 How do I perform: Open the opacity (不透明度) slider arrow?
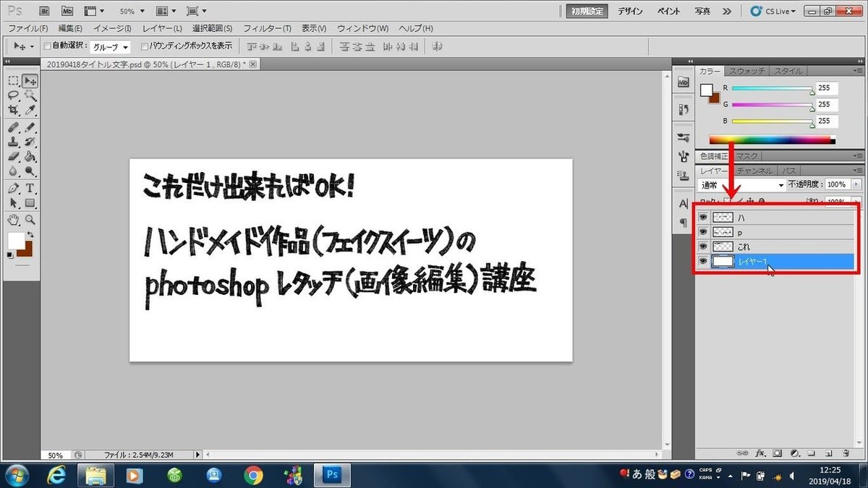coord(857,185)
